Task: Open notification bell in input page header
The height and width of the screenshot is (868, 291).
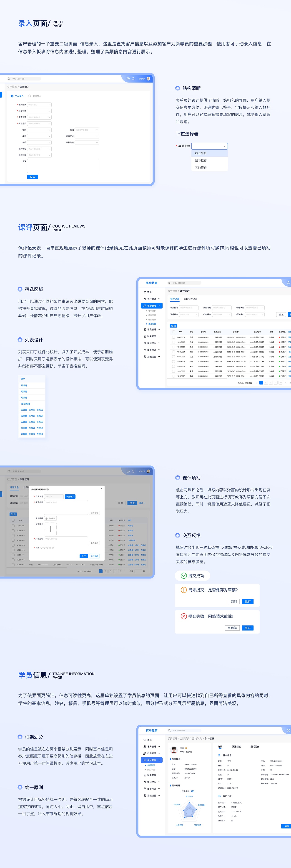Action: pos(133,78)
